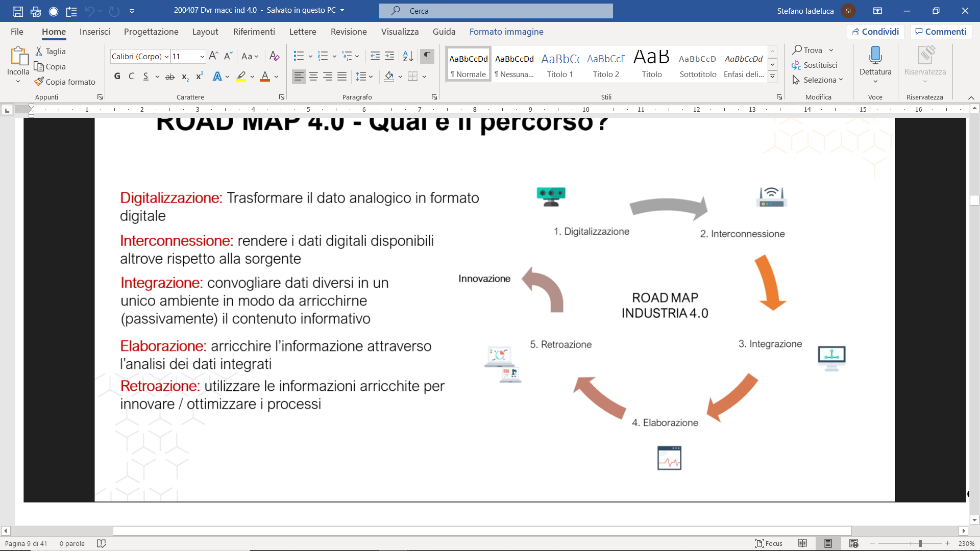Screen dimensions: 980x551
Task: Click the Sort (A-Z) paragraph icon
Action: (408, 56)
